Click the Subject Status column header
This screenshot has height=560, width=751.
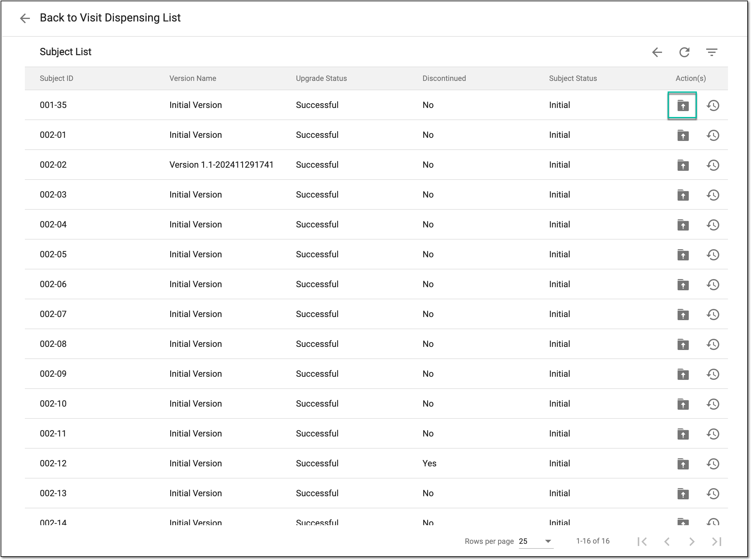point(572,78)
